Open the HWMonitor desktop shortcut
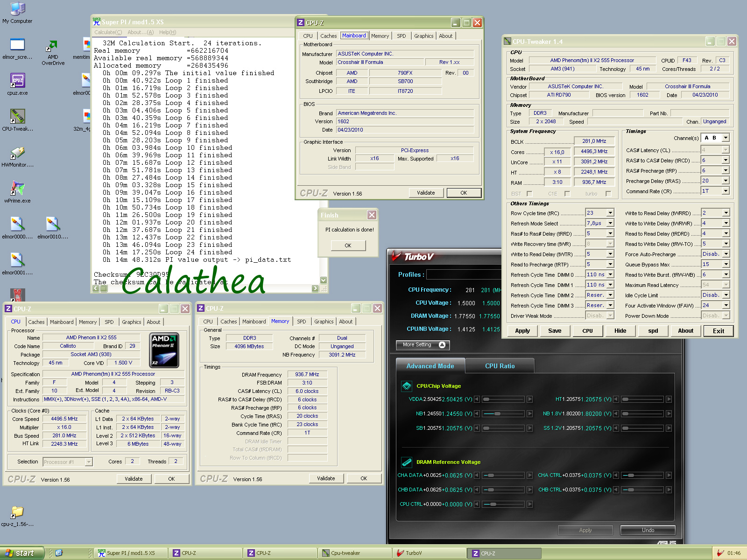Viewport: 747px width, 560px height. (x=17, y=153)
